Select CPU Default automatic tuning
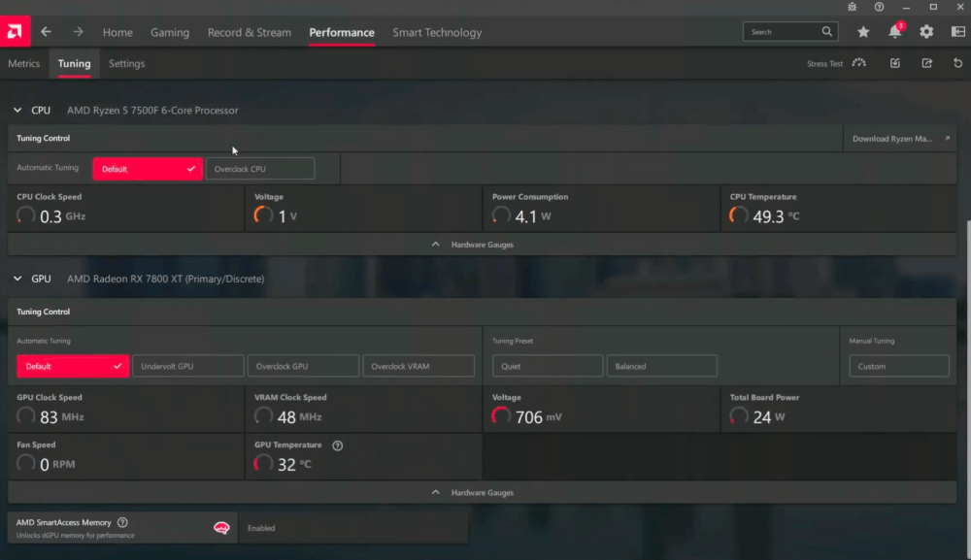This screenshot has width=971, height=560. point(148,169)
